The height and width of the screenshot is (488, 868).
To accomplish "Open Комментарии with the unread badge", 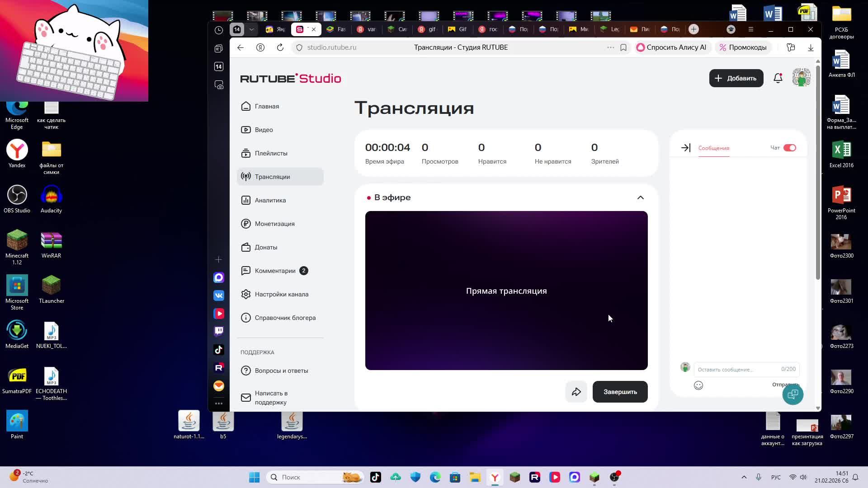I will point(274,271).
